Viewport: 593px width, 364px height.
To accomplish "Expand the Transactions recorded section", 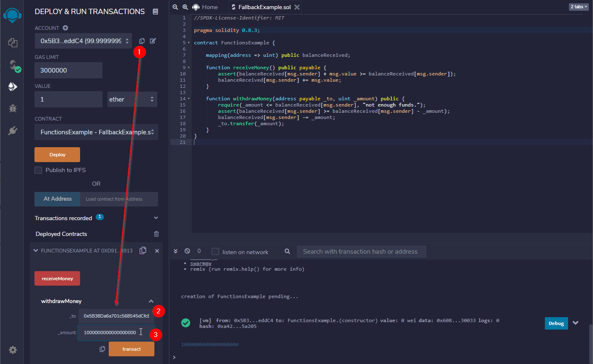I will 156,218.
